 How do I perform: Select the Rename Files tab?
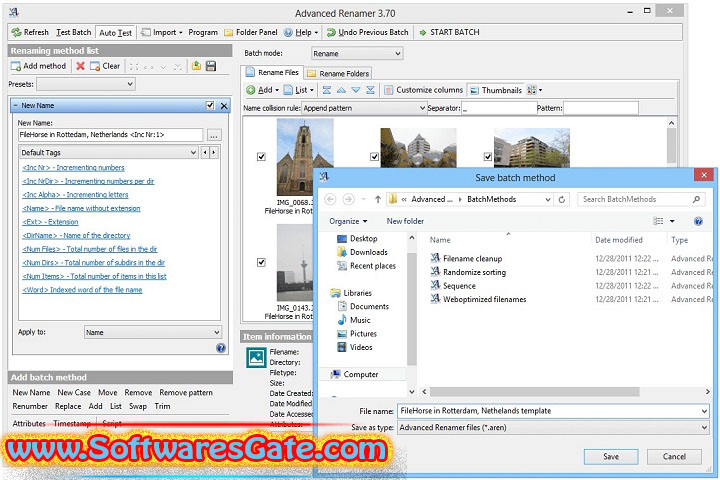(x=272, y=73)
